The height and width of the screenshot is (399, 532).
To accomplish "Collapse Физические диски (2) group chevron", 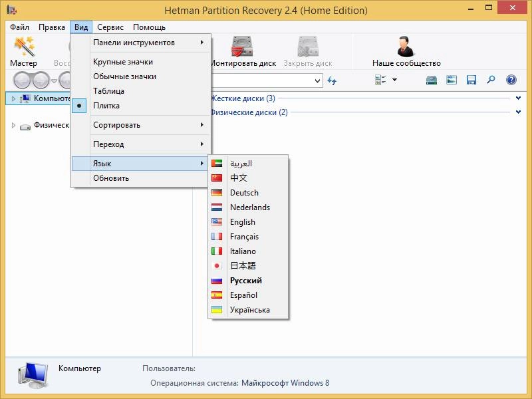I will (x=518, y=112).
